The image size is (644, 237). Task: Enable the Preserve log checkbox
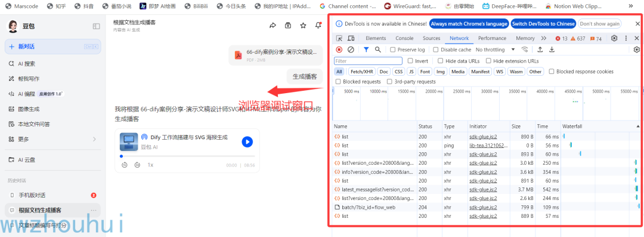393,50
